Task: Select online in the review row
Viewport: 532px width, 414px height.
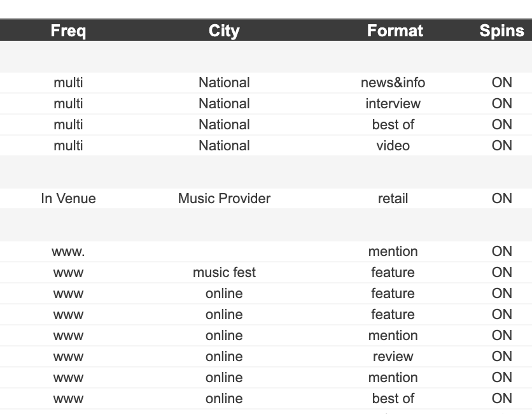Action: [x=224, y=357]
